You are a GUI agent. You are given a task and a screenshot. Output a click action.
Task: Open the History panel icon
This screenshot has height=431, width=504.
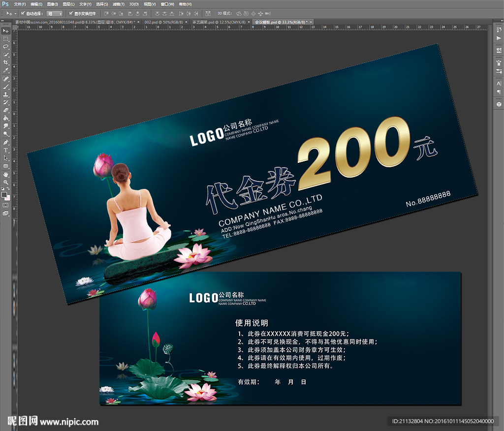[499, 30]
